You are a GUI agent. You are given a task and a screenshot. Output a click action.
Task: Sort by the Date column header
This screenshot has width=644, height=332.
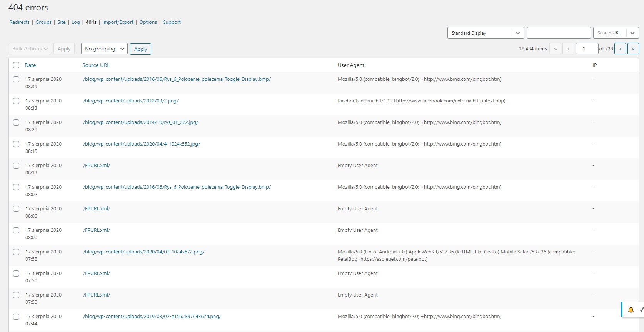click(30, 65)
